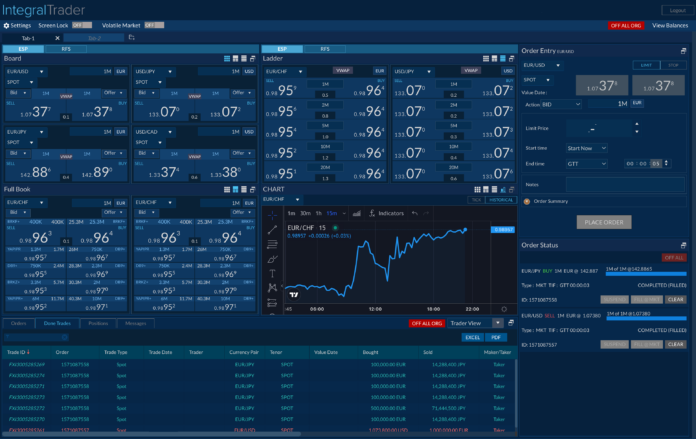The image size is (696, 439).
Task: Open the Action BID dropdown
Action: (x=561, y=105)
